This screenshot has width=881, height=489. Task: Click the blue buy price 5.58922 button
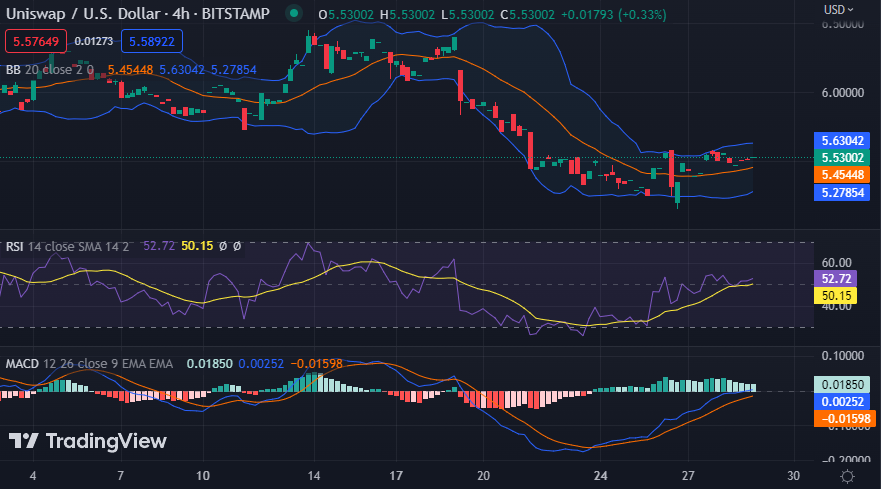point(152,41)
